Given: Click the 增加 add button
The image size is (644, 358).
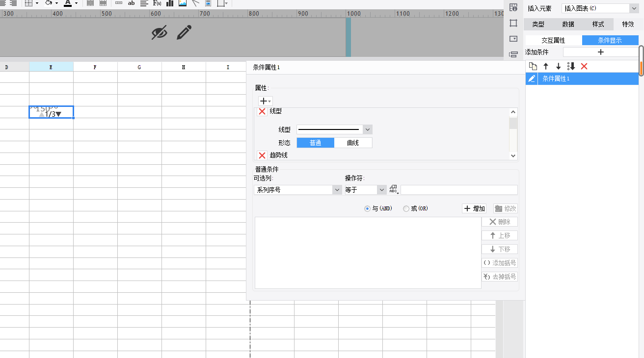Looking at the screenshot, I should [474, 208].
